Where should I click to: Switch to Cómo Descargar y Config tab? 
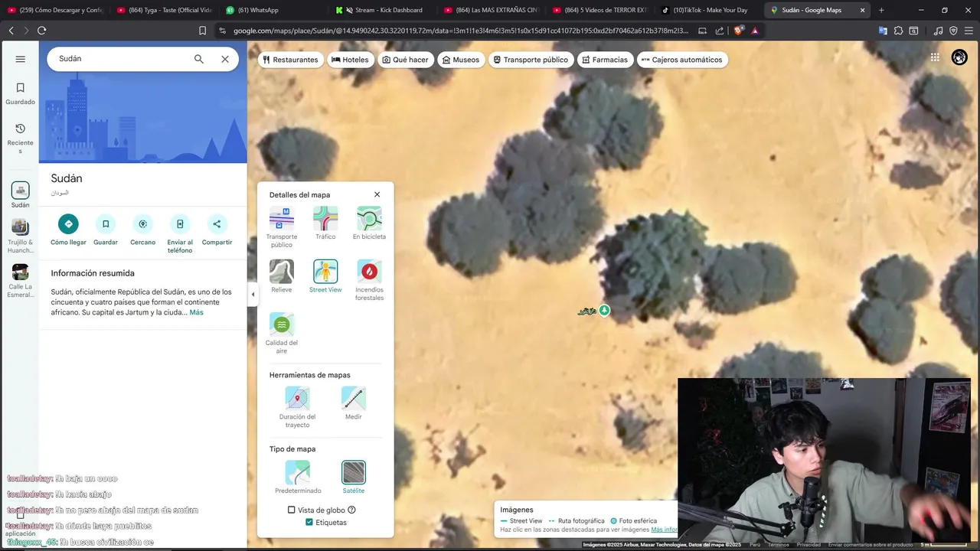pyautogui.click(x=57, y=10)
